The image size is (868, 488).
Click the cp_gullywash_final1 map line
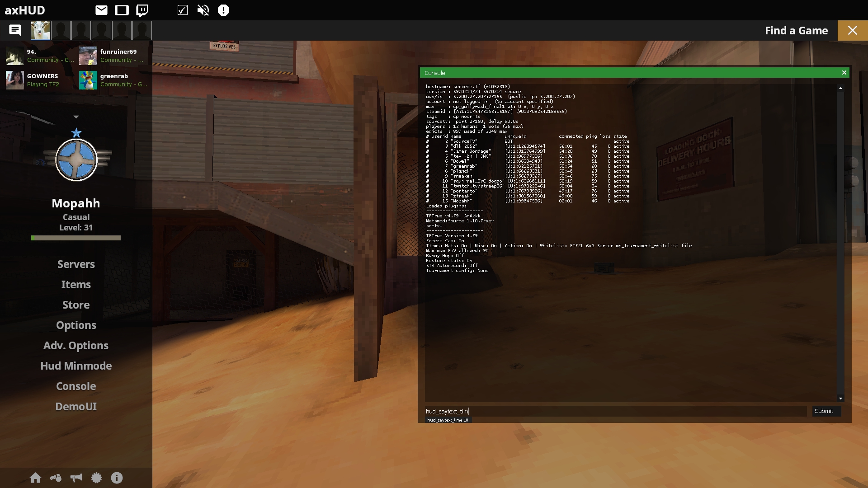coord(490,107)
